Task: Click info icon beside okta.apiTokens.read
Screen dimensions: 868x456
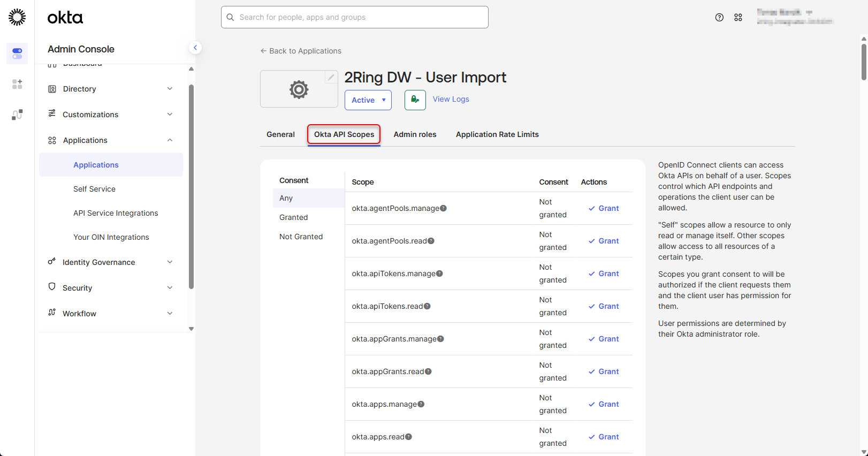Action: coord(427,306)
